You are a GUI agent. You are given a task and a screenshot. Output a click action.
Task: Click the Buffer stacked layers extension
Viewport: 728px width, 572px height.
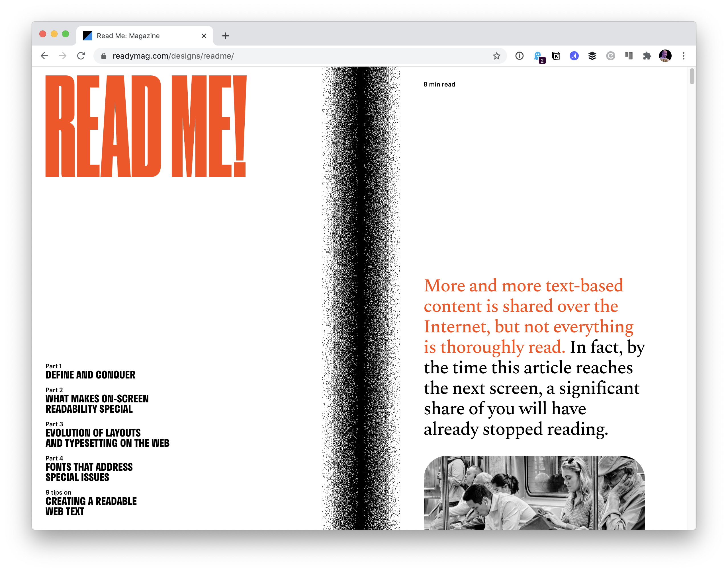point(592,56)
